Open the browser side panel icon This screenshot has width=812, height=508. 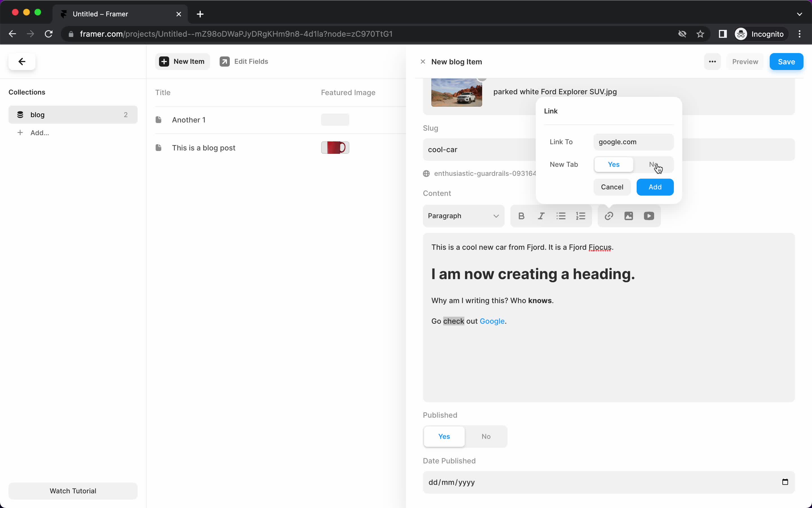(x=722, y=34)
